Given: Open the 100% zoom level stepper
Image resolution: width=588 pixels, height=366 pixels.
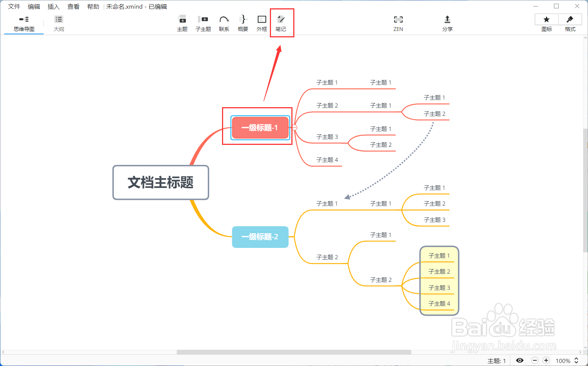Looking at the screenshot, I should coord(576,360).
